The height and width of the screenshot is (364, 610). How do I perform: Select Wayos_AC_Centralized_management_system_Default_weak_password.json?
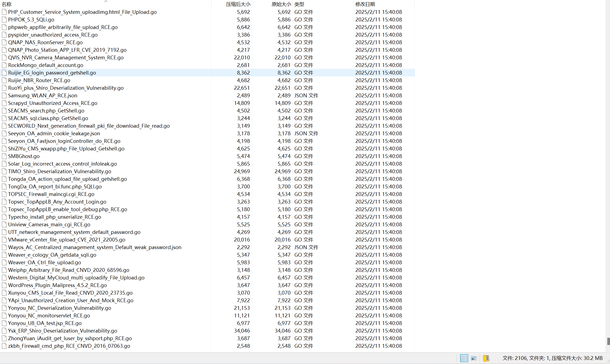95,247
